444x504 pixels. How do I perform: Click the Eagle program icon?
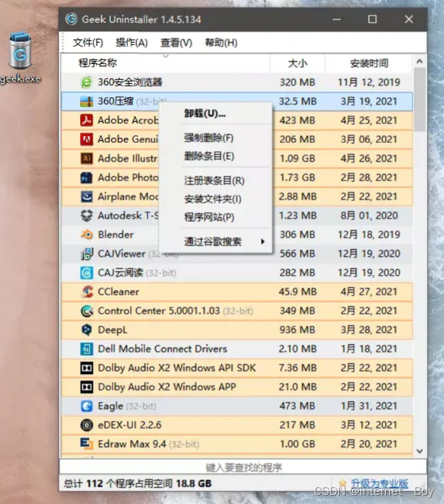tap(86, 406)
